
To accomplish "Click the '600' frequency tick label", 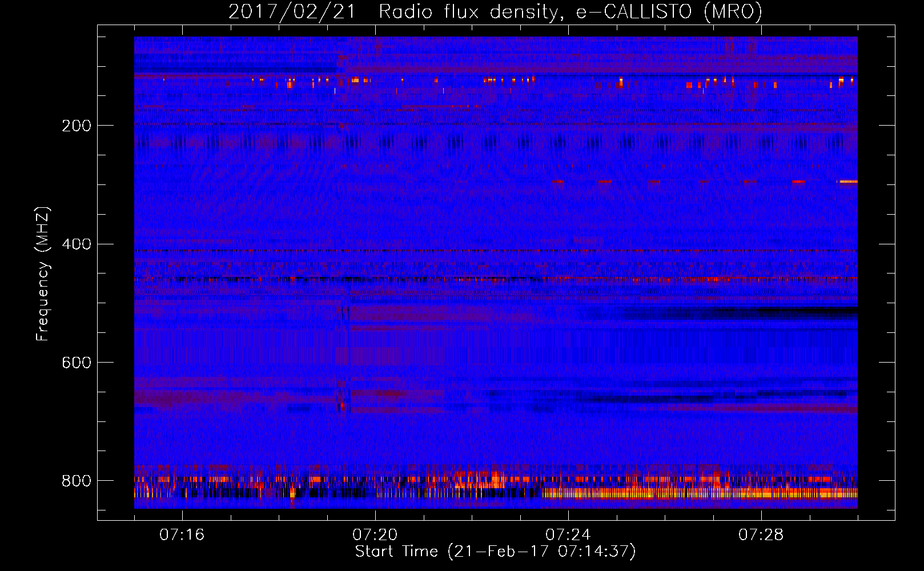I will 77,363.
